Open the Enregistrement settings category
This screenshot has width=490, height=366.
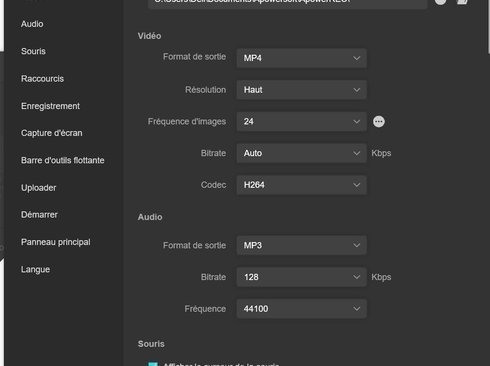pyautogui.click(x=50, y=106)
